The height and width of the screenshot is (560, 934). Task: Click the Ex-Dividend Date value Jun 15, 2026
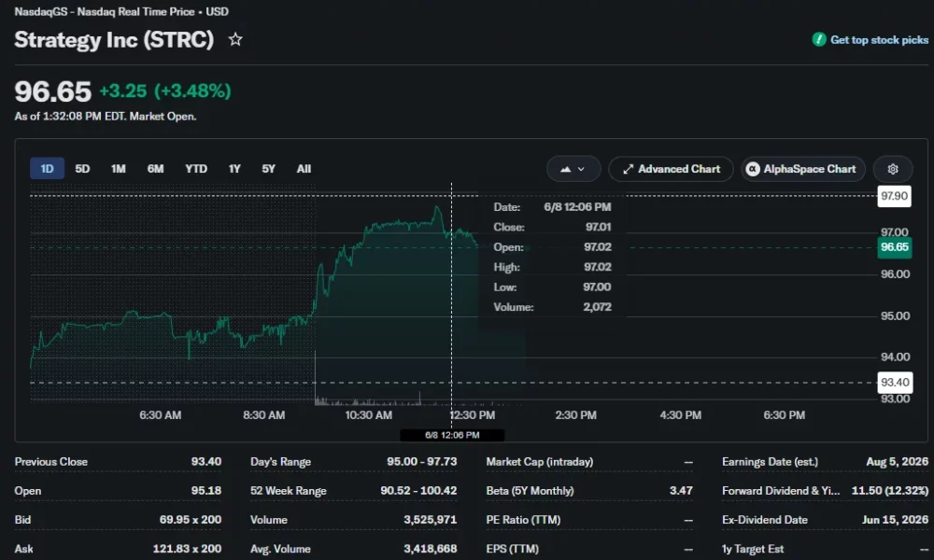coord(895,520)
